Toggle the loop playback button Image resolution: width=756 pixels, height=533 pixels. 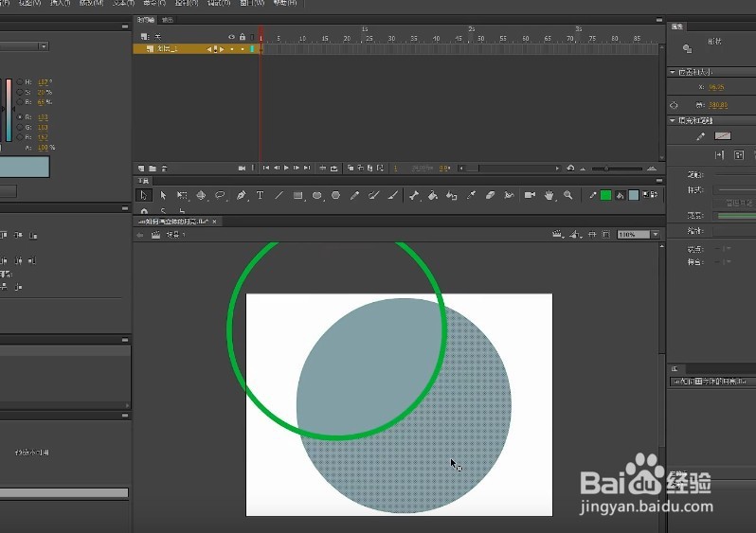pos(333,169)
